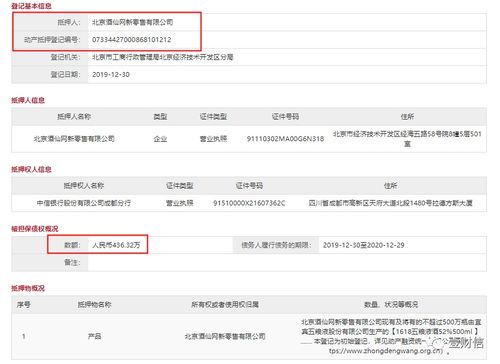Select serial number 1 in collateral table
Screen dimensions: 500x364
(x=24, y=336)
